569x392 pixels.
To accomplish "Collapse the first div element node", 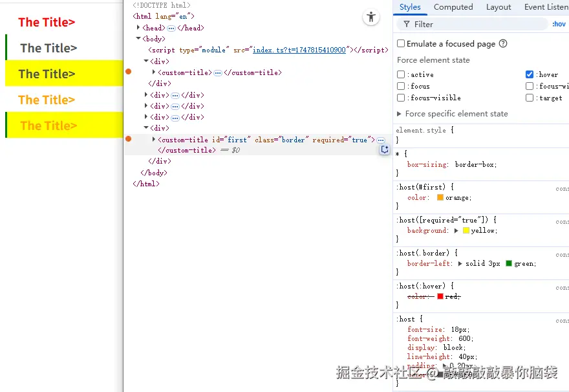I will pos(146,61).
